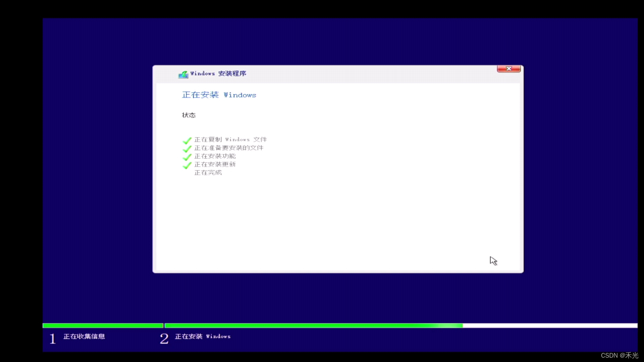Close the Windows 安装程序 dialog
644x362 pixels.
point(508,69)
